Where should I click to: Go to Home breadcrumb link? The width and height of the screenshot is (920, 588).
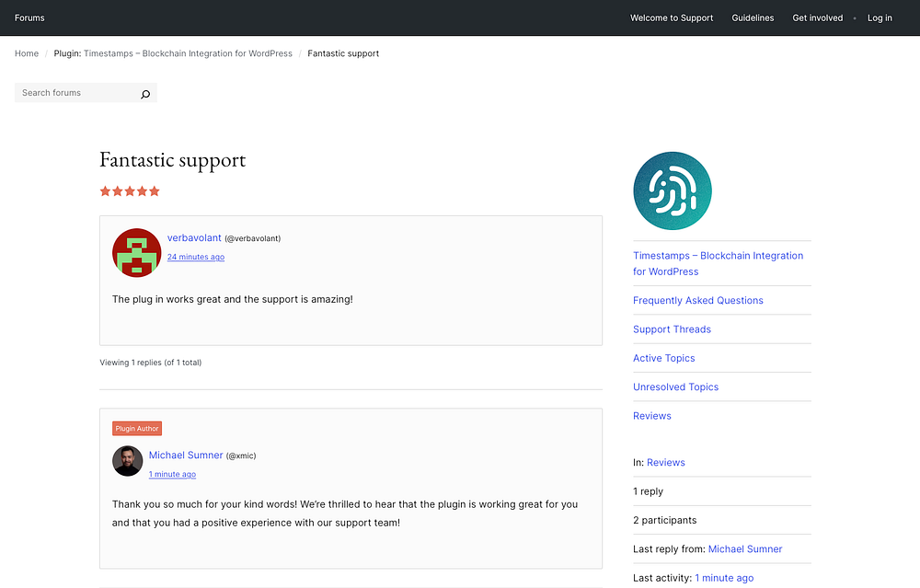click(x=27, y=53)
